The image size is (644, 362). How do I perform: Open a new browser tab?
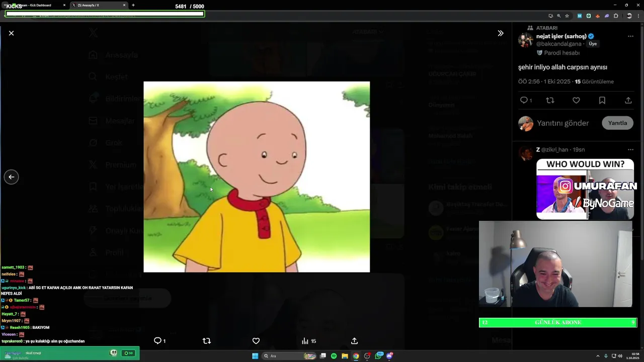coord(133,5)
